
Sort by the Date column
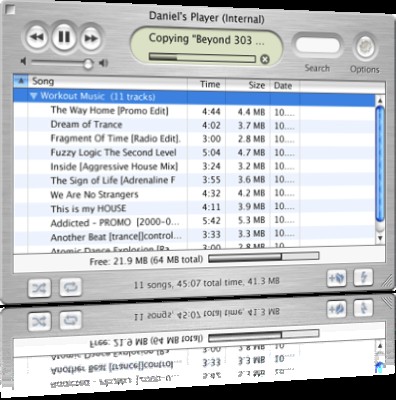pyautogui.click(x=285, y=86)
